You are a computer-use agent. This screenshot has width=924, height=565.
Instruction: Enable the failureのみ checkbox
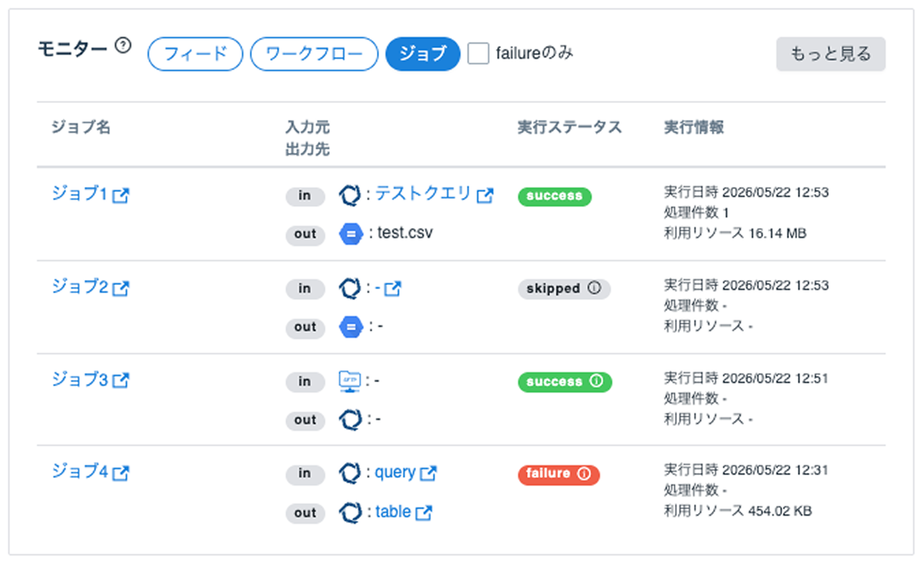point(478,53)
